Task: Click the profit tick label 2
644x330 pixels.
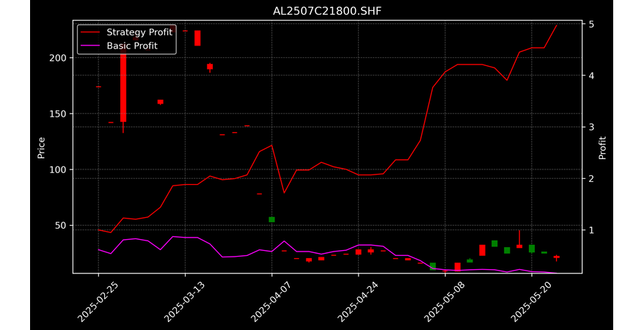Action: (x=591, y=178)
